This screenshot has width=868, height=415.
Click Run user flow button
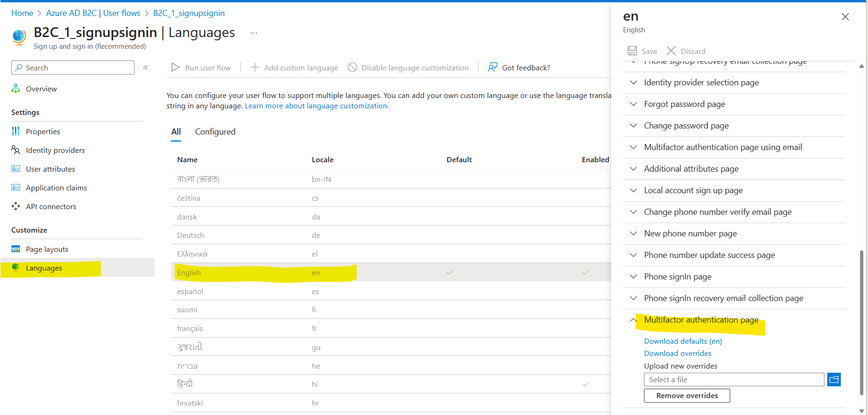pyautogui.click(x=201, y=68)
